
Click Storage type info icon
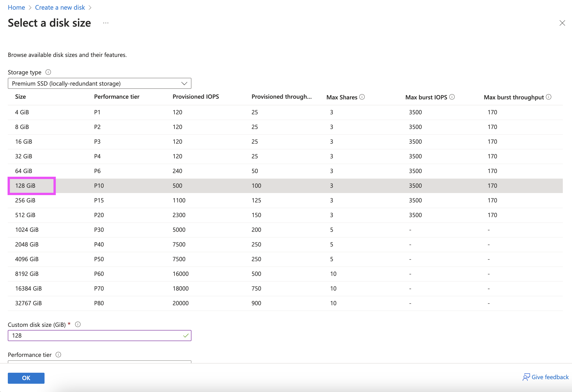[x=48, y=72]
